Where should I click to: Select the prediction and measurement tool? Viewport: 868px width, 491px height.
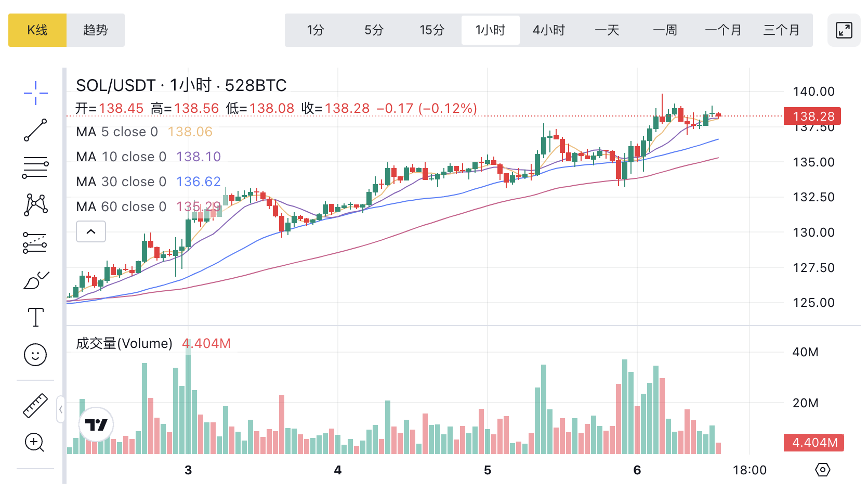click(x=35, y=242)
